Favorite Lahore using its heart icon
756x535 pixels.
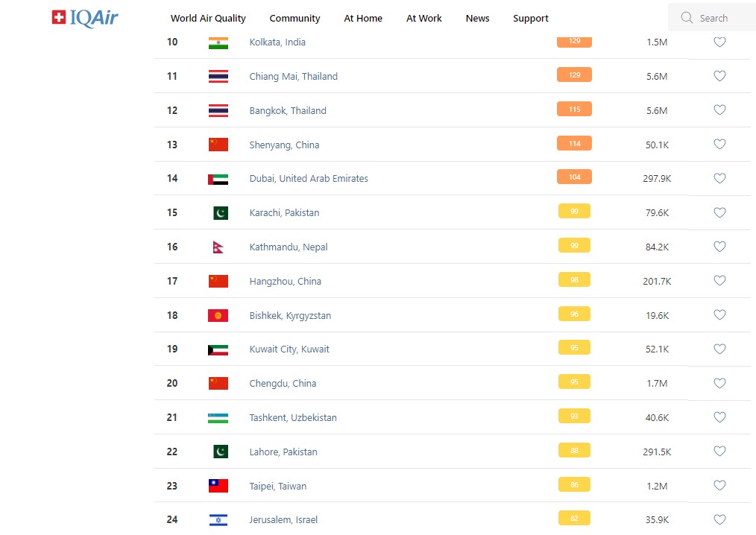719,452
